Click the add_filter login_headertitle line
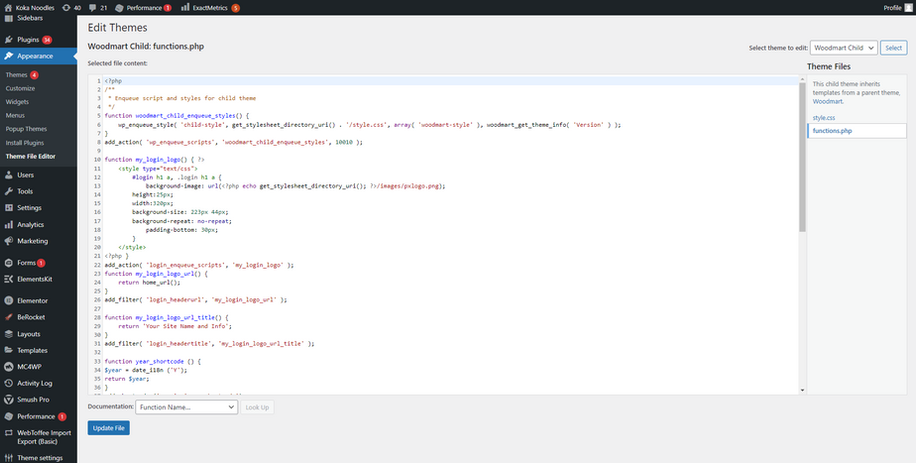The image size is (916, 463). 209,344
